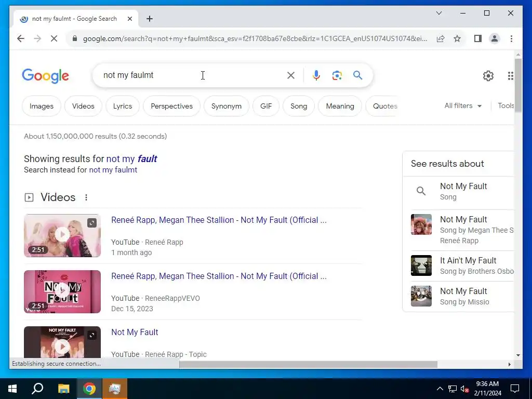Open the ReneeRappVEVO official video link

tap(219, 276)
